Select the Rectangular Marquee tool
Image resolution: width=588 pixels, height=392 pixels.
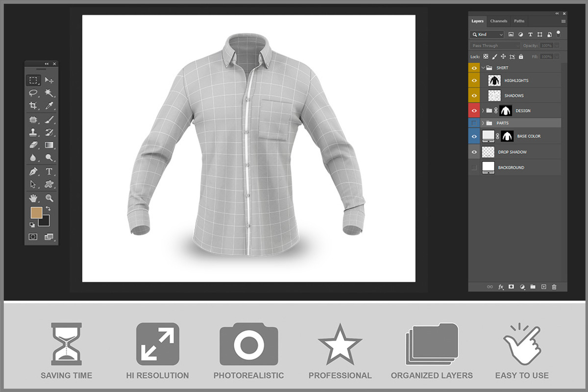pos(33,80)
